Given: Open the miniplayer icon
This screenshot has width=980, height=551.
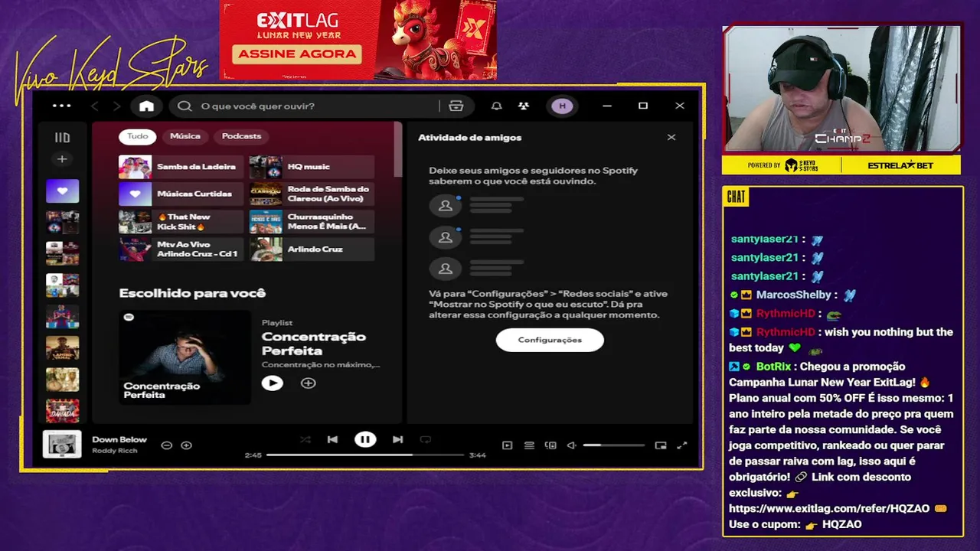Looking at the screenshot, I should click(661, 445).
